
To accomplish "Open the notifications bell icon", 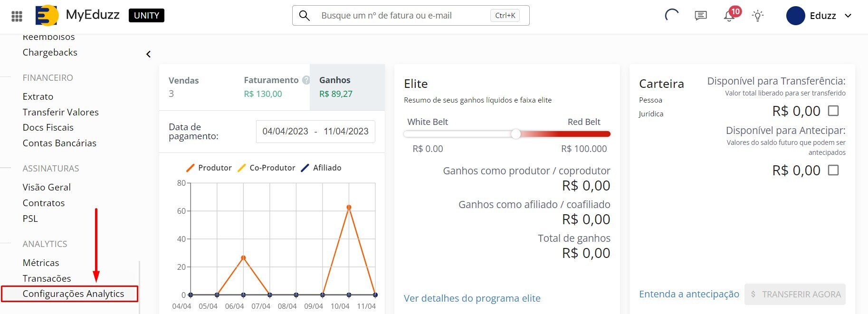I will pyautogui.click(x=729, y=16).
